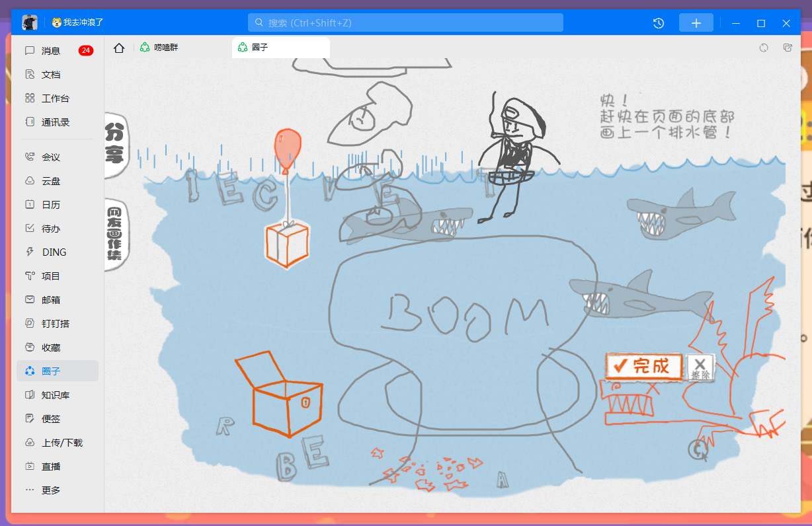
Task: Click the plus button in title bar
Action: tap(696, 23)
